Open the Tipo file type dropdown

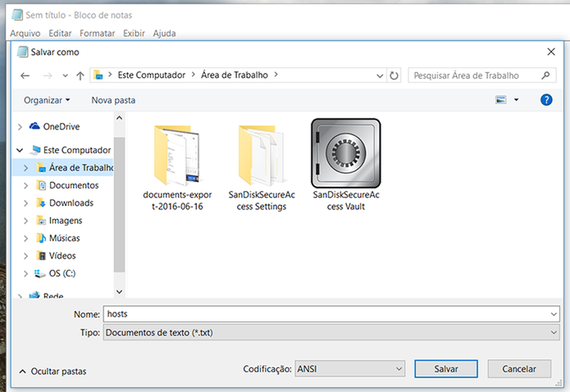point(331,332)
